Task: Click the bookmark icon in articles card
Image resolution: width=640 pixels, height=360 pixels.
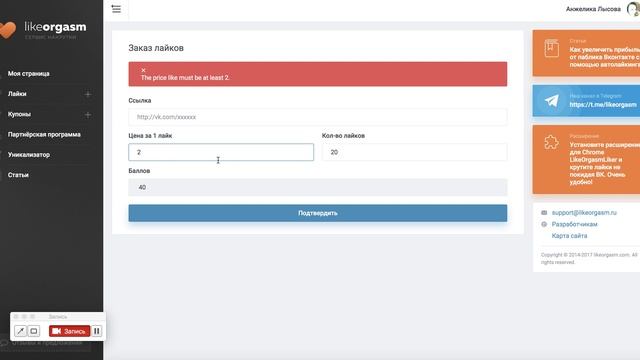Action: [x=551, y=48]
